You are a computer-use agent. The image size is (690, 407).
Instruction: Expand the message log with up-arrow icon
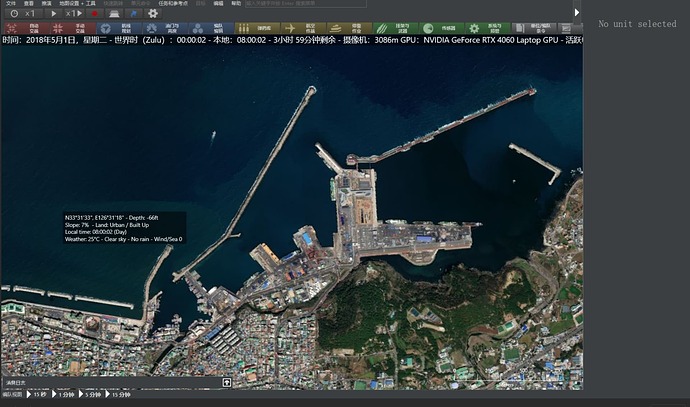(x=227, y=382)
